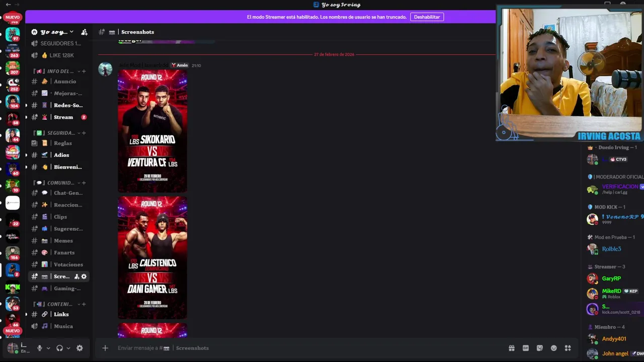Open the Sugerenc channel
This screenshot has width=644, height=362.
pyautogui.click(x=59, y=229)
